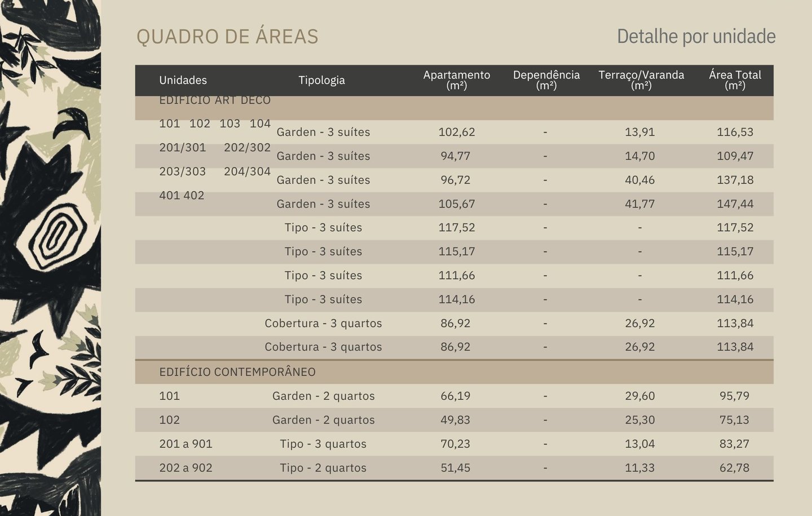Click the 'EDIFÍCIO CONTEMPORÂNEO' section label
This screenshot has width=812, height=516.
click(x=237, y=372)
